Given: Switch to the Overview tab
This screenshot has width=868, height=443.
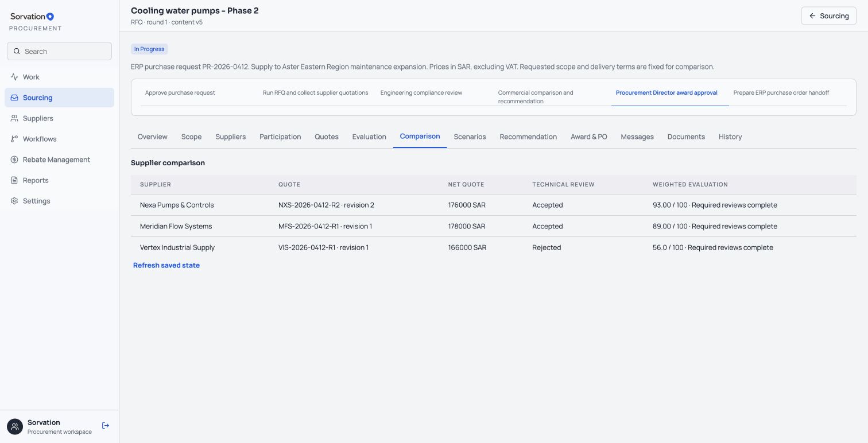Looking at the screenshot, I should 153,137.
